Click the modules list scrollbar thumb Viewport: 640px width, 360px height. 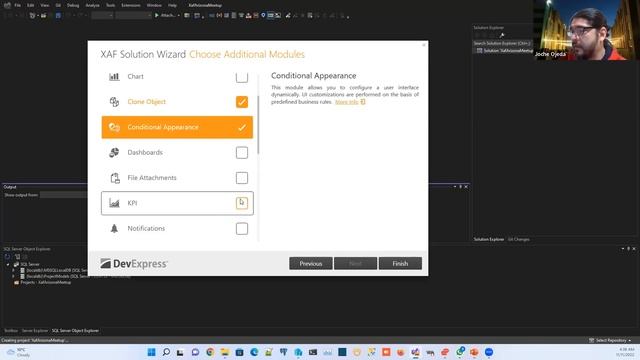(258, 125)
